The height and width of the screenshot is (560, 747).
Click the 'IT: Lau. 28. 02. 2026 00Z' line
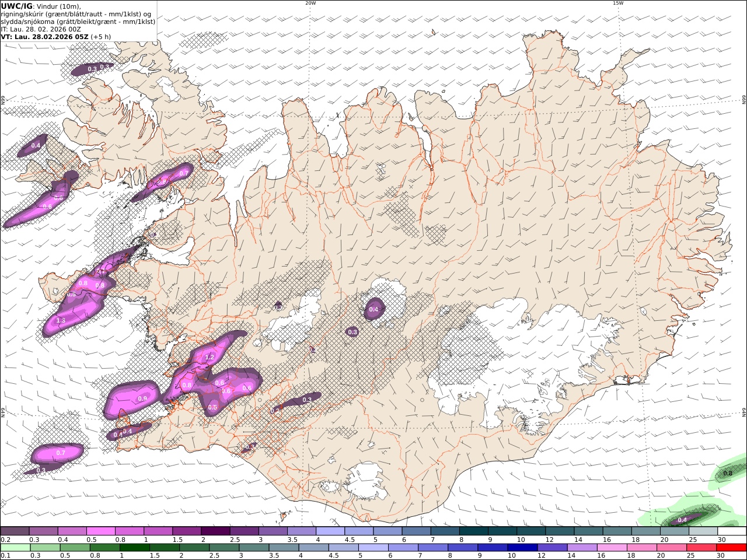[41, 29]
